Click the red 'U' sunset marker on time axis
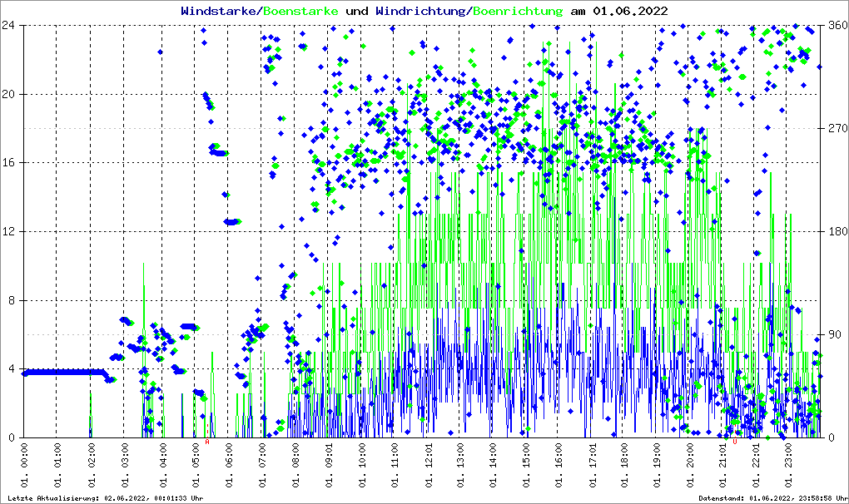Viewport: 849px width, 504px height. (x=735, y=442)
